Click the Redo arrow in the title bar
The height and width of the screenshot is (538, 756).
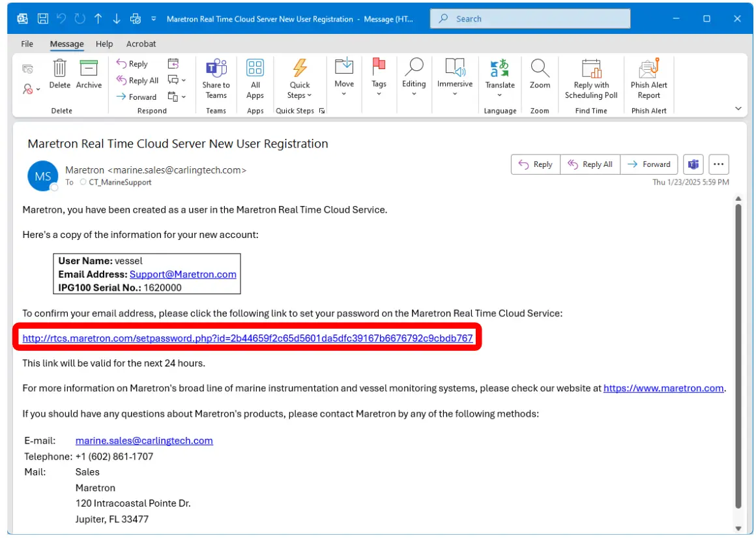[80, 19]
